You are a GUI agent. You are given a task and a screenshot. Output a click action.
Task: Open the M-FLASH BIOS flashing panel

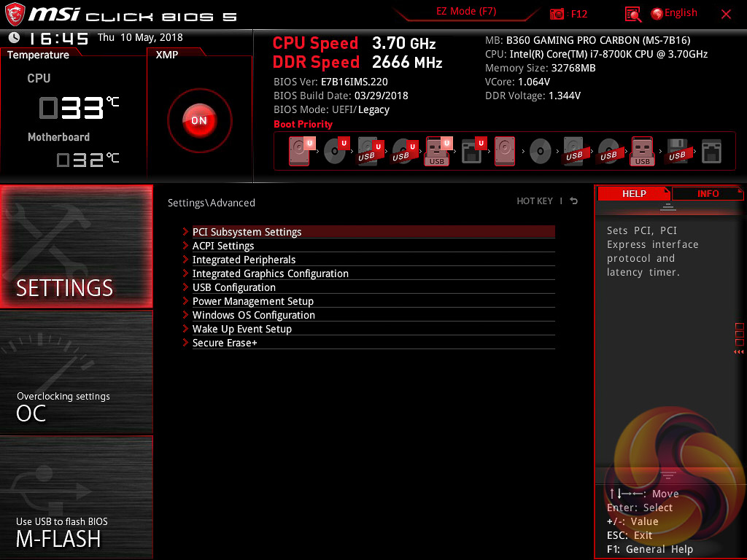(x=76, y=497)
